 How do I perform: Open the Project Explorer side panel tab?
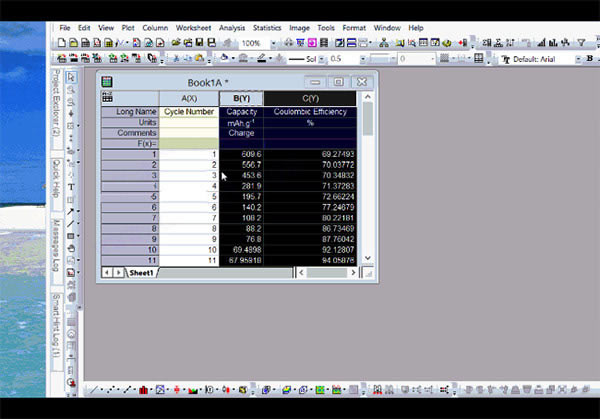tap(56, 102)
